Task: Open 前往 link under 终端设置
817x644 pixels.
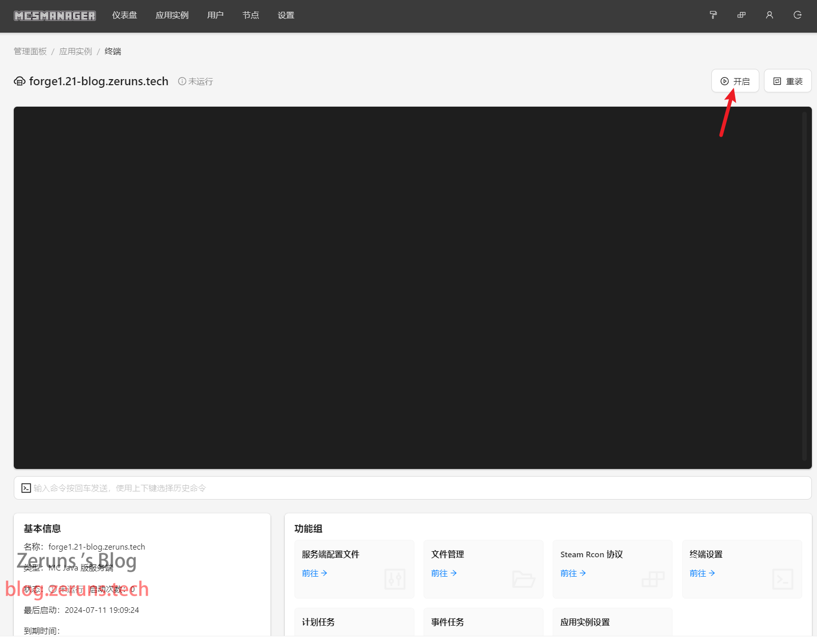Action: point(702,574)
